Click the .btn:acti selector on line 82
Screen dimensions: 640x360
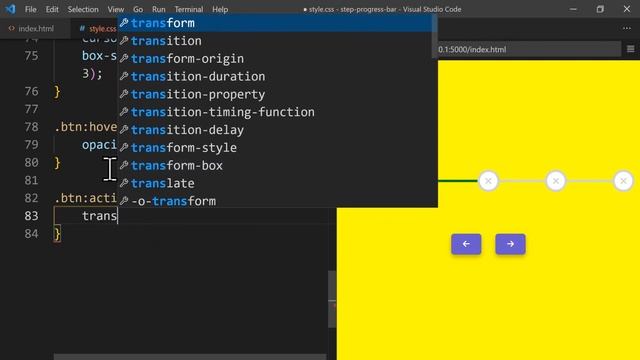86,198
